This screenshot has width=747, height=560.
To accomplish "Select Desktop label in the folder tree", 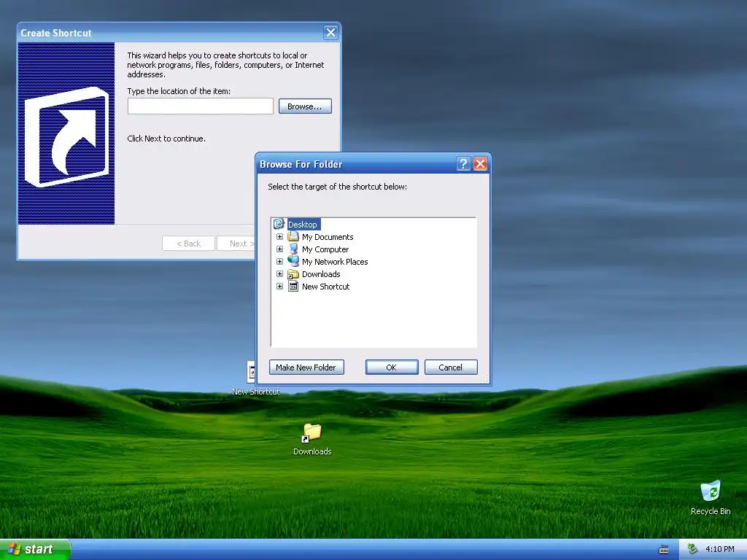I will [303, 225].
